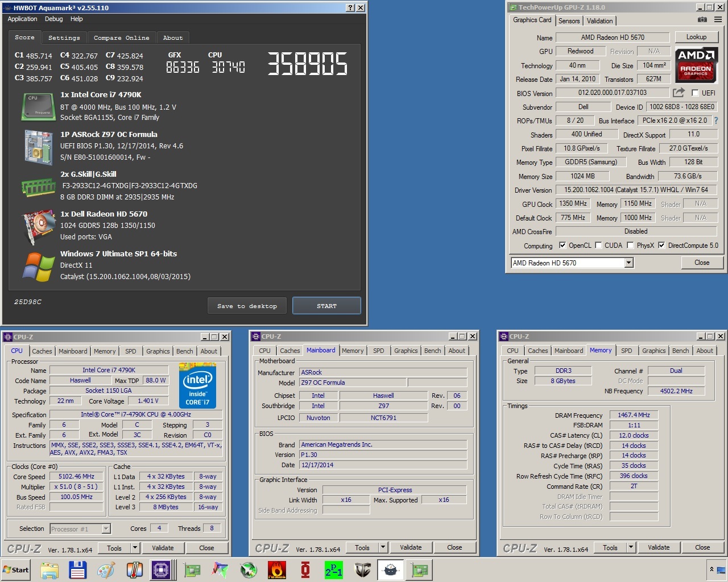Switch to CPU-Z via purple chip taskbar icon
728x582 pixels.
(162, 570)
